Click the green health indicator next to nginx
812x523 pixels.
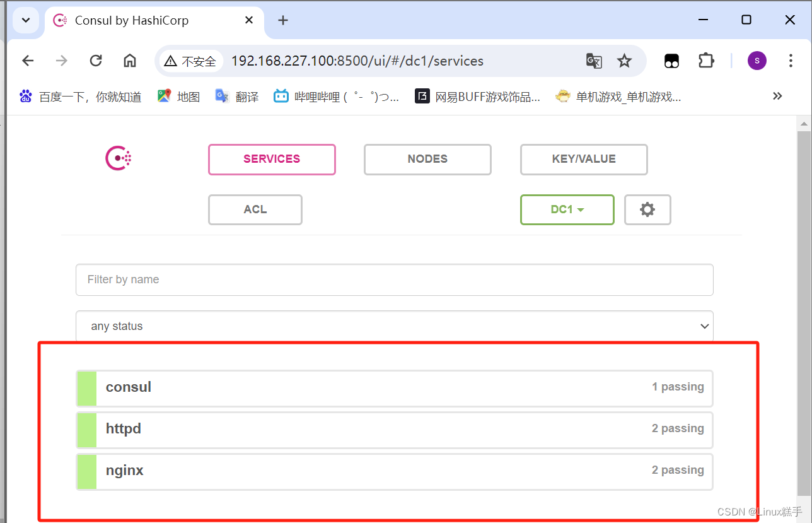pos(86,471)
